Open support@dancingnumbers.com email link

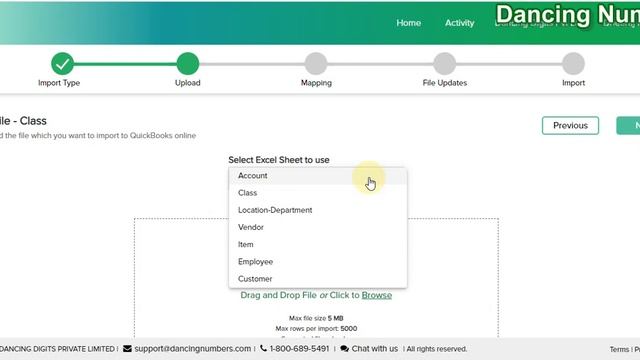click(x=193, y=349)
